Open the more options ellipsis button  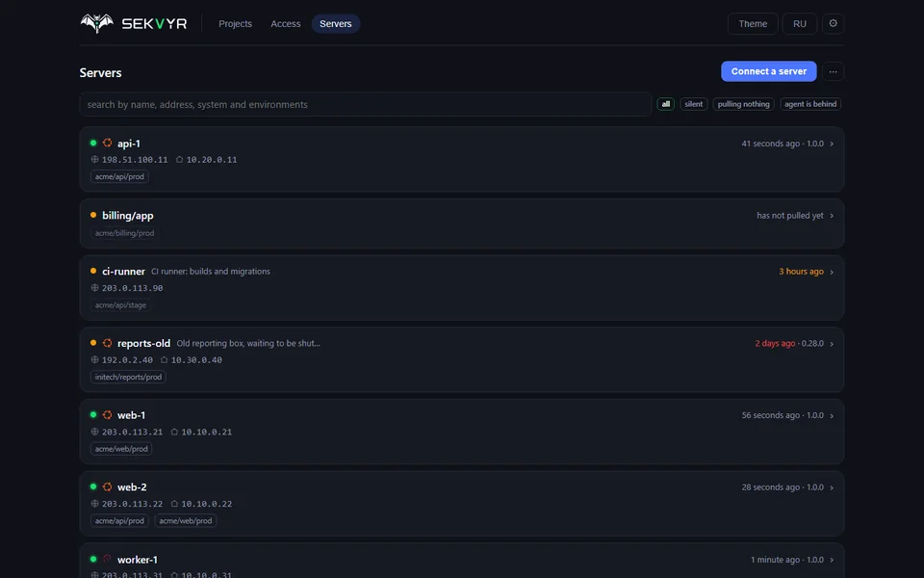coord(833,71)
